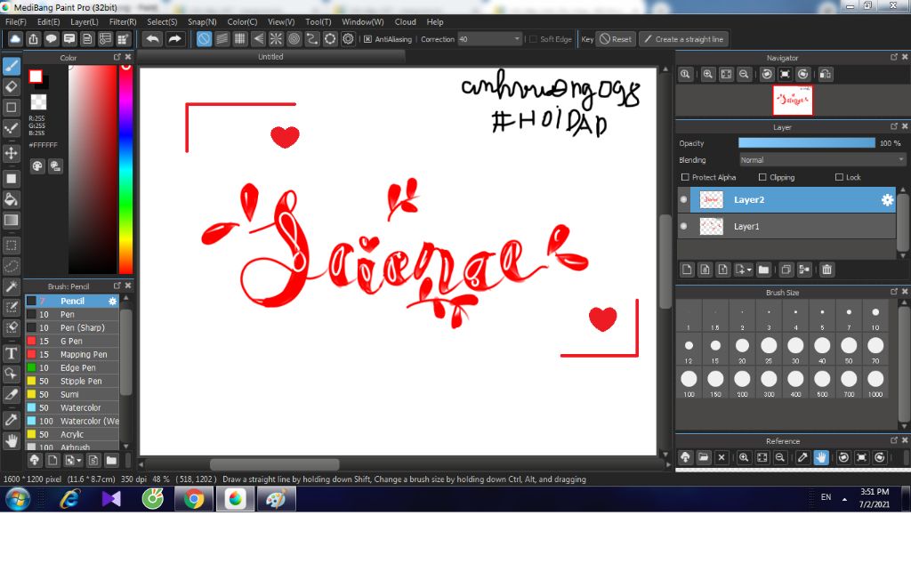
Task: Undock the Navigator panel
Action: (x=894, y=57)
